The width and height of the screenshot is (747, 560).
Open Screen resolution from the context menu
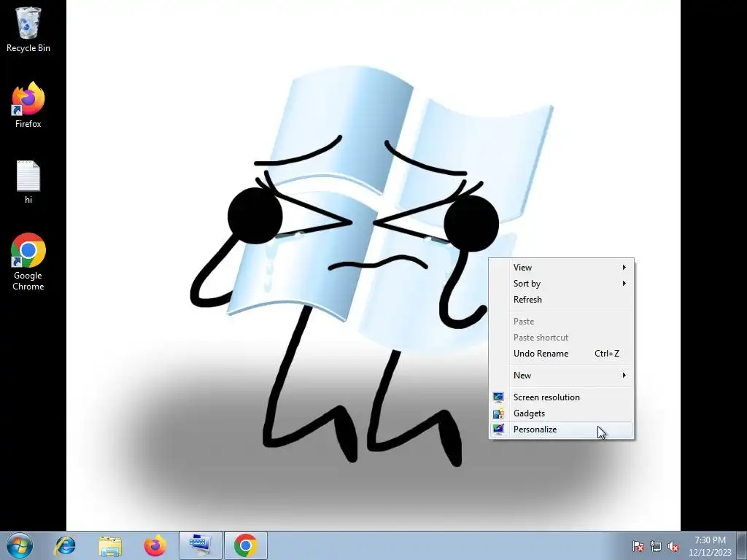point(562,397)
